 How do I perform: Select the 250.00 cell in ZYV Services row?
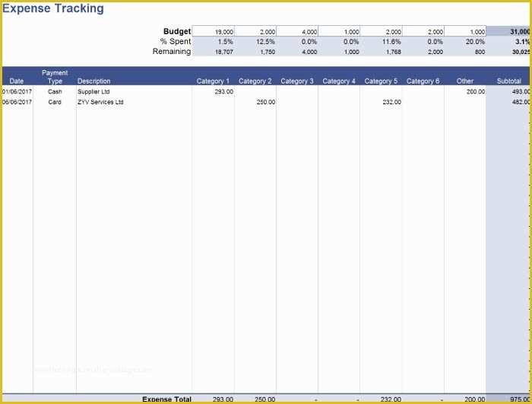click(266, 102)
